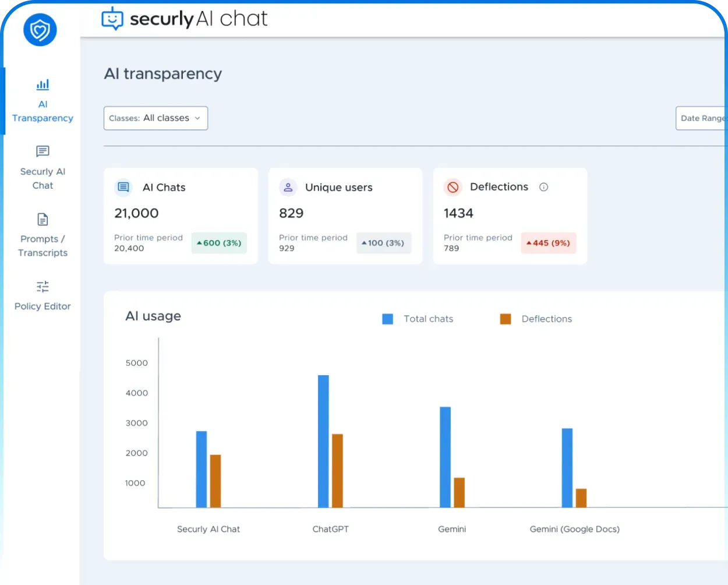
Task: Open the Date Range dropdown
Action: (x=701, y=118)
